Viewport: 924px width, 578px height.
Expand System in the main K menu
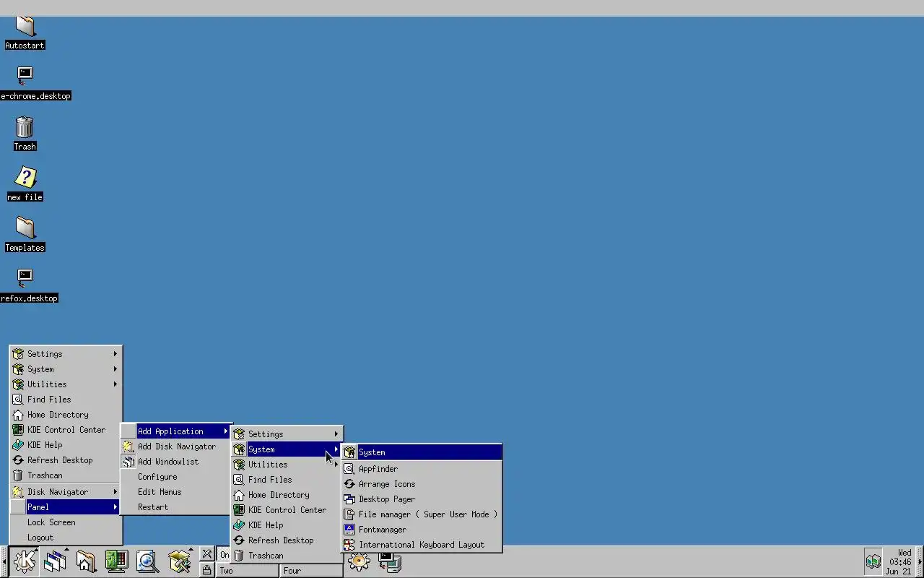66,369
